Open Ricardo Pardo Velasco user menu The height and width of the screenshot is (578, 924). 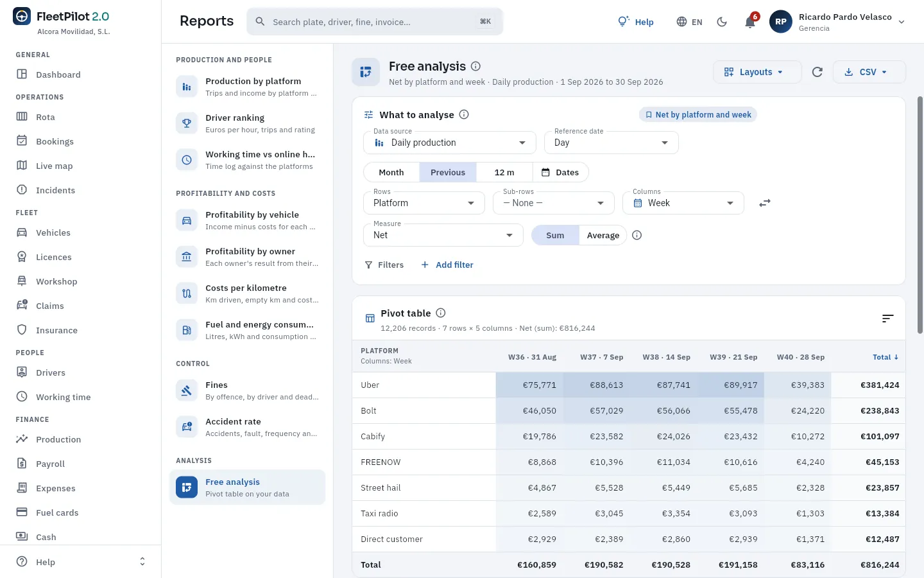[x=837, y=22]
